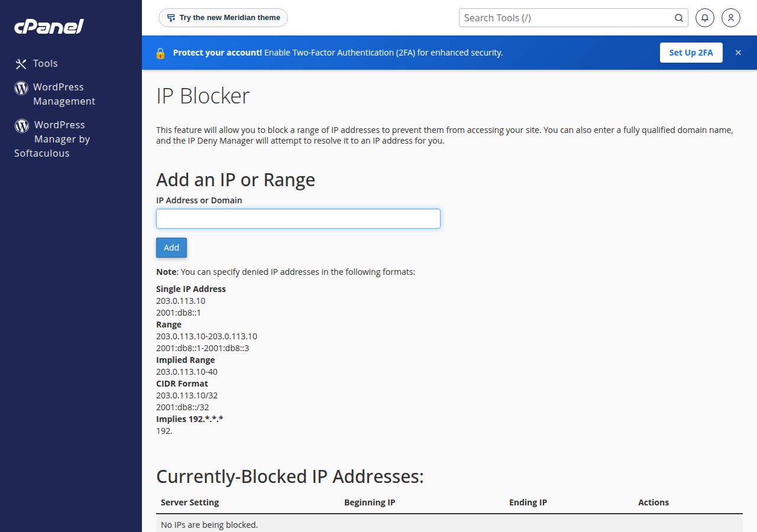Viewport: 757px width, 532px height.
Task: Click the WordPress Management WordPress icon
Action: (21, 88)
